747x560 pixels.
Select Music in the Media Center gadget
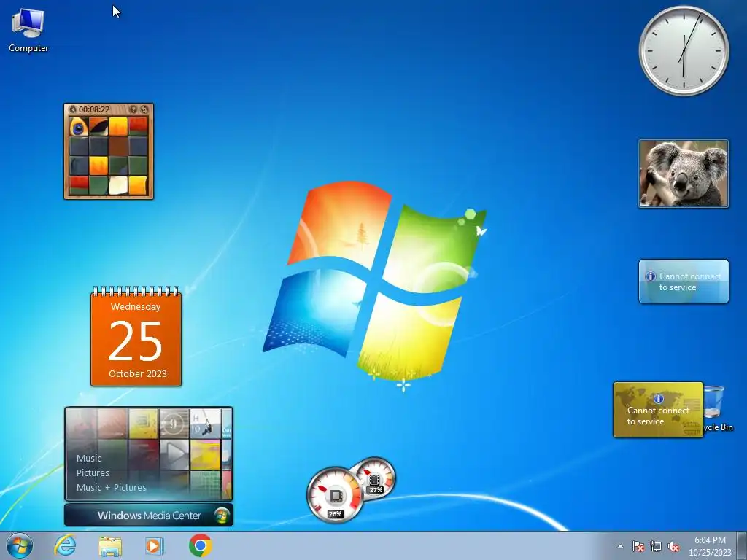(89, 459)
